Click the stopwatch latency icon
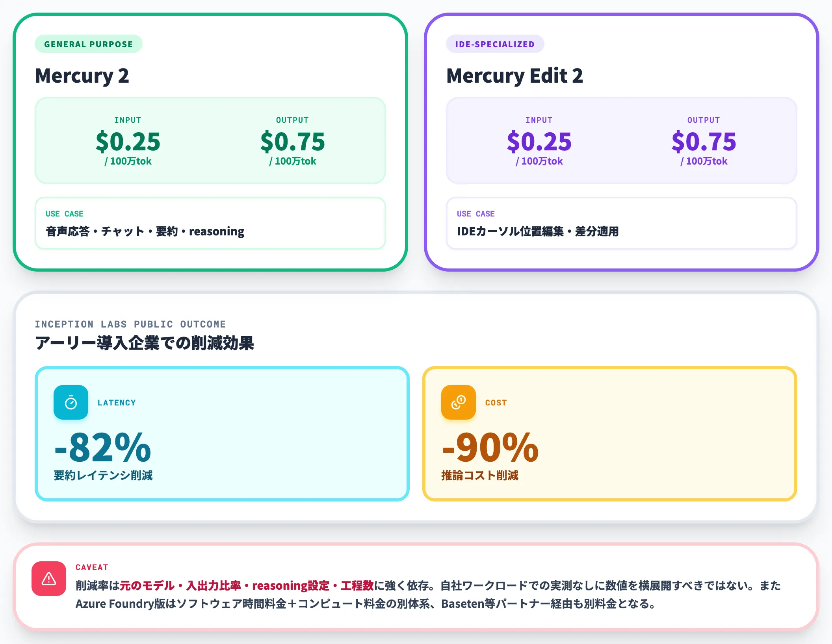Image resolution: width=832 pixels, height=644 pixels. (x=71, y=402)
